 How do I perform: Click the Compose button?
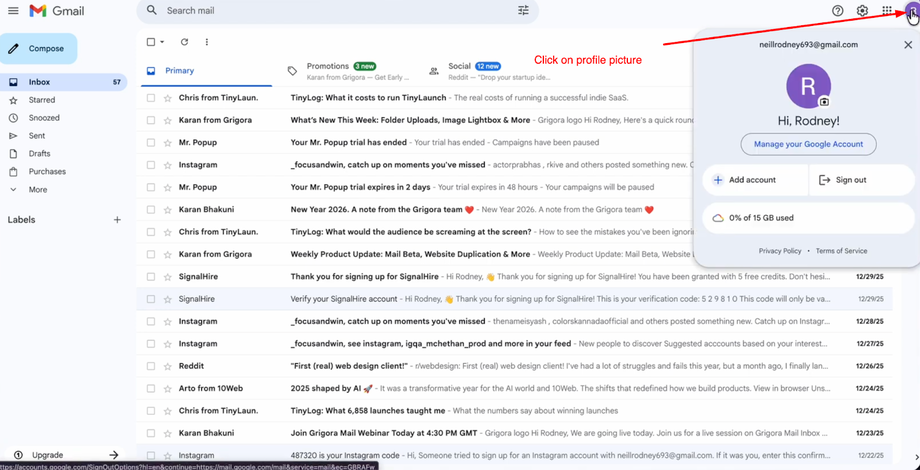[x=39, y=49]
